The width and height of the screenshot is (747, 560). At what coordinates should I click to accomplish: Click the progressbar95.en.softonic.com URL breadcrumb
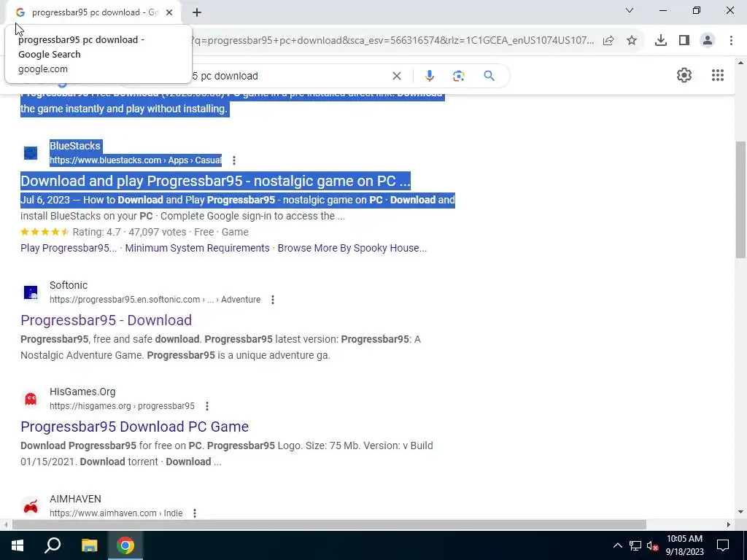[x=155, y=300]
